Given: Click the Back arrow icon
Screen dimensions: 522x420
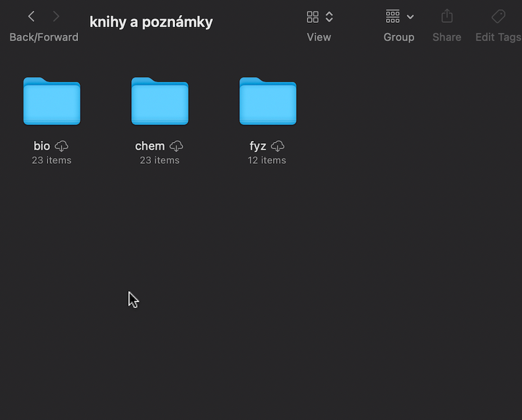Looking at the screenshot, I should [31, 16].
